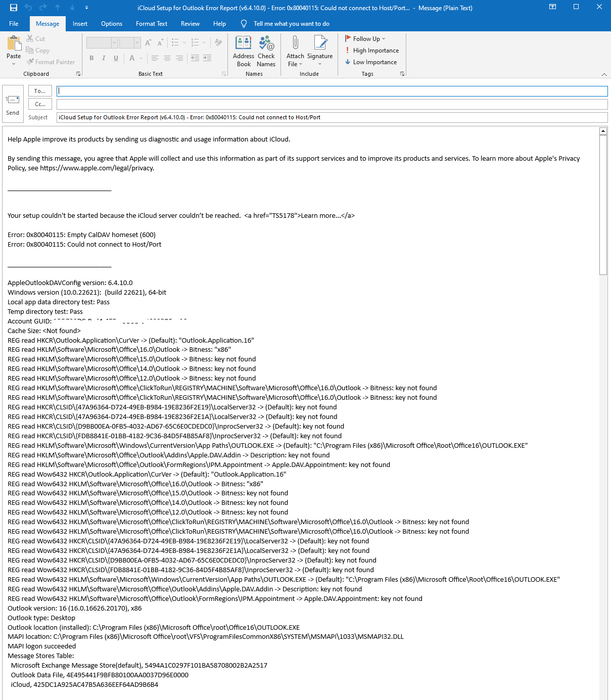Open Clipboard pane dialog launcher
The height and width of the screenshot is (700, 611).
click(78, 74)
